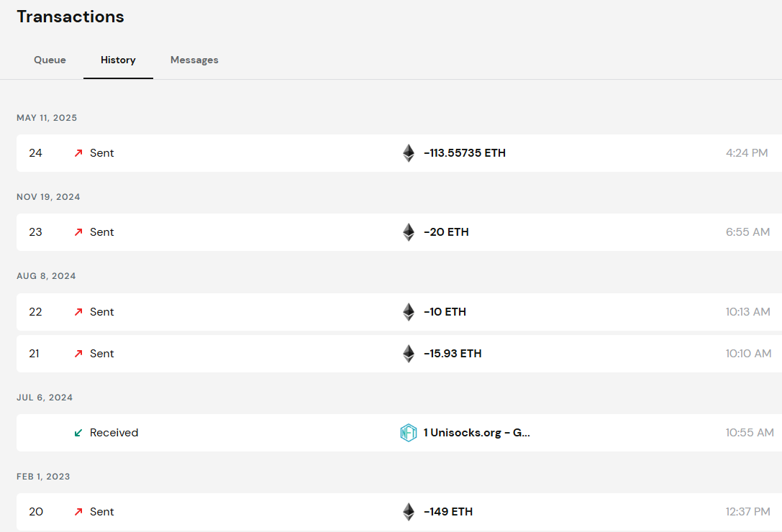Click the red sent arrow on transaction 24
Viewport: 782px width, 532px height.
pos(78,153)
